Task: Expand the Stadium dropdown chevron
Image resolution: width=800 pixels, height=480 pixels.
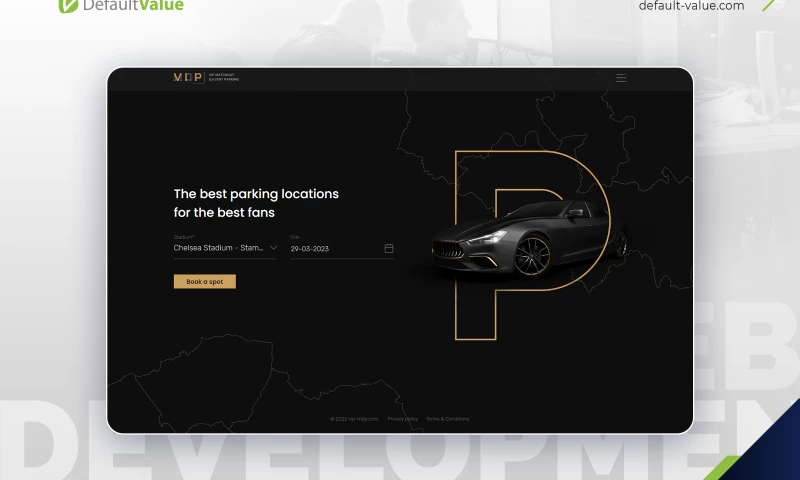Action: [273, 248]
